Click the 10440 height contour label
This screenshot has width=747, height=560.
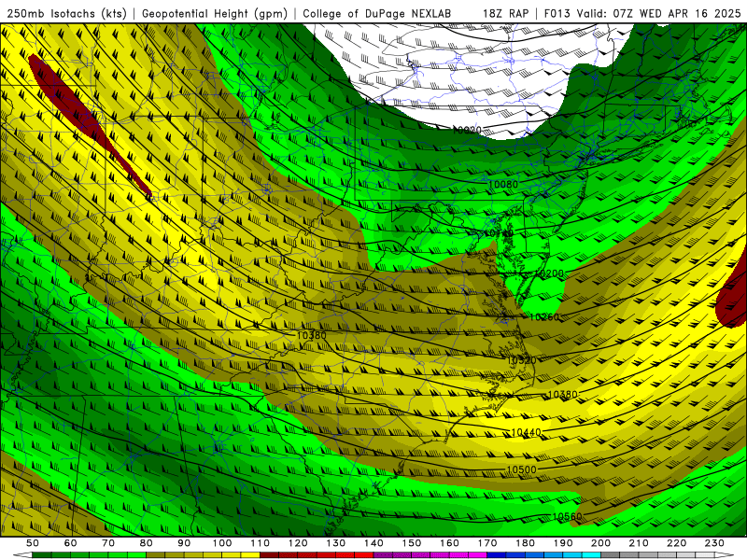[x=526, y=432]
